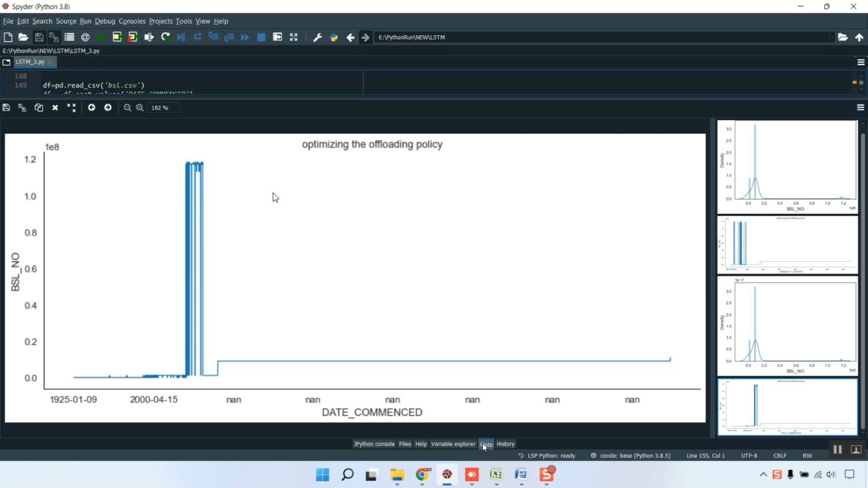This screenshot has width=868, height=488.
Task: Click the plot thumbnails vertical scrollbar
Action: click(863, 278)
